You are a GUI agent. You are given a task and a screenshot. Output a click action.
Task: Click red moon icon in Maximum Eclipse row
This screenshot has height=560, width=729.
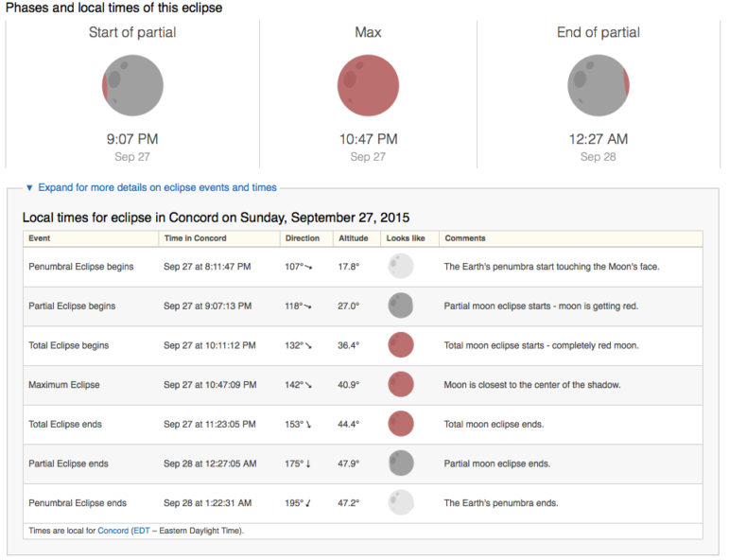(401, 385)
